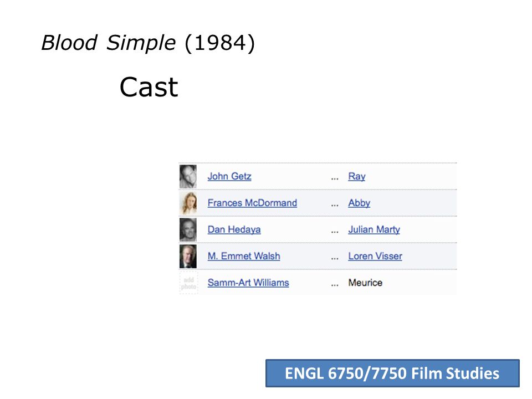Image resolution: width=532 pixels, height=399 pixels.
Task: Click Frances McDormand's headshot thumbnail
Action: click(x=188, y=203)
